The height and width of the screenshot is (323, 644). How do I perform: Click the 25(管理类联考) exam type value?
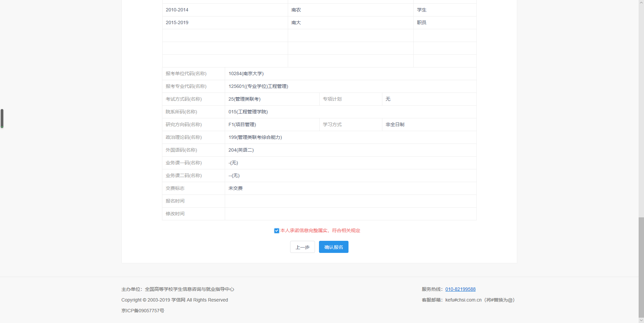[244, 99]
